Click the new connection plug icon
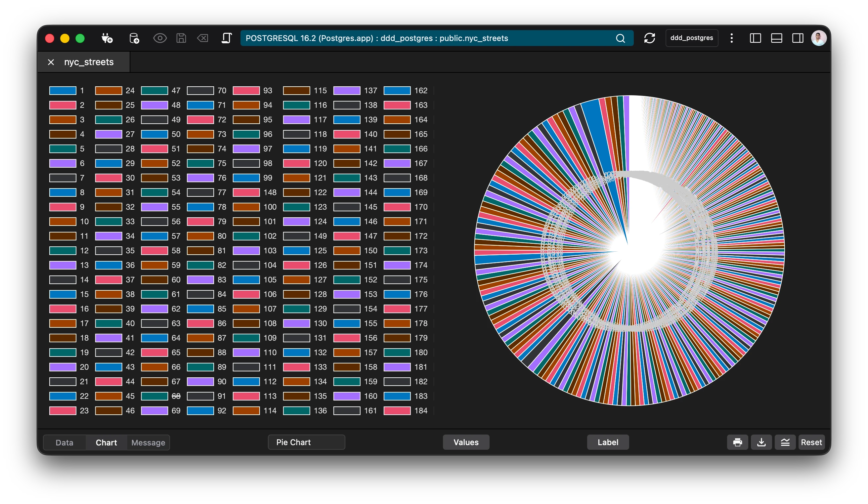The width and height of the screenshot is (868, 504). pos(107,38)
